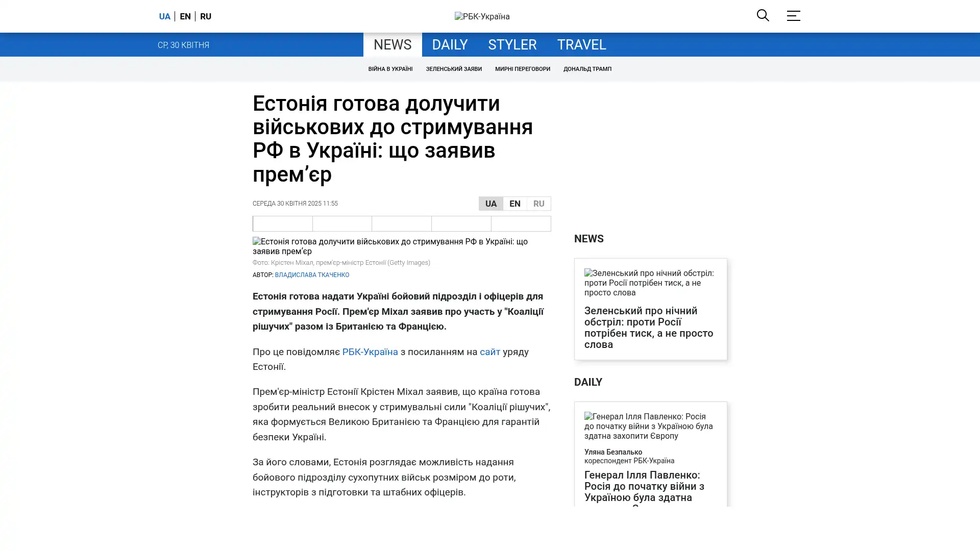This screenshot has height=551, width=980.
Task: Click the РБК-Україна logo in header
Action: [x=482, y=16]
